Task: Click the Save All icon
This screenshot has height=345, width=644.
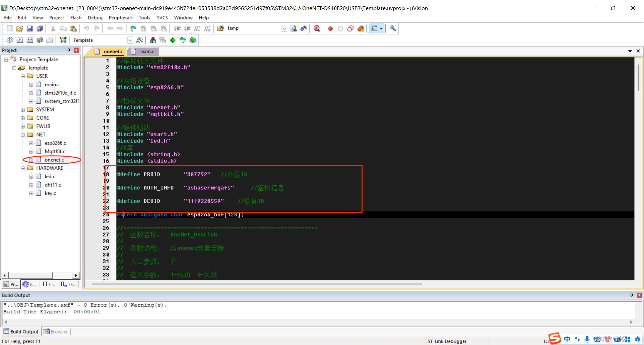Action: click(40, 29)
